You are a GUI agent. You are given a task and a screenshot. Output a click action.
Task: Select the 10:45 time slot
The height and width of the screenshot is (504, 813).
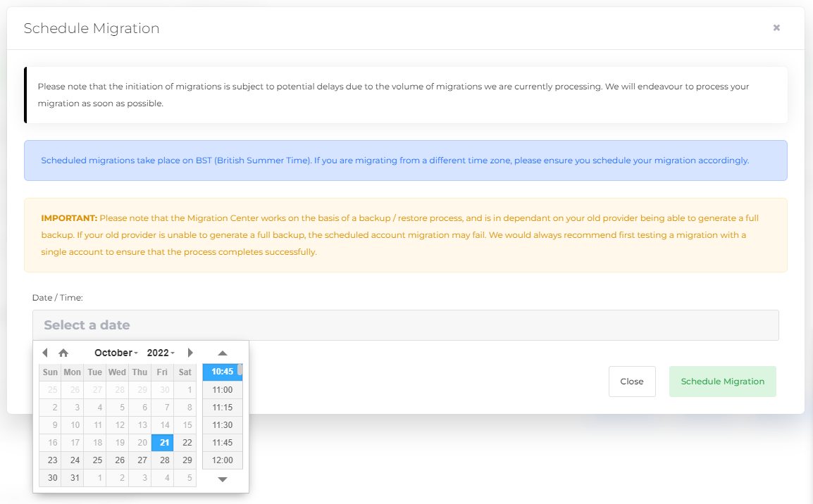223,372
